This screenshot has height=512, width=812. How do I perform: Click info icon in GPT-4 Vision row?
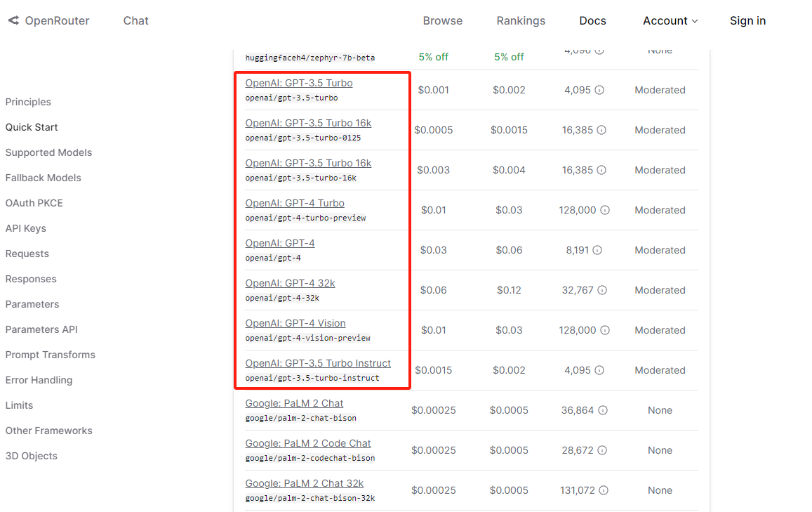pyautogui.click(x=605, y=330)
